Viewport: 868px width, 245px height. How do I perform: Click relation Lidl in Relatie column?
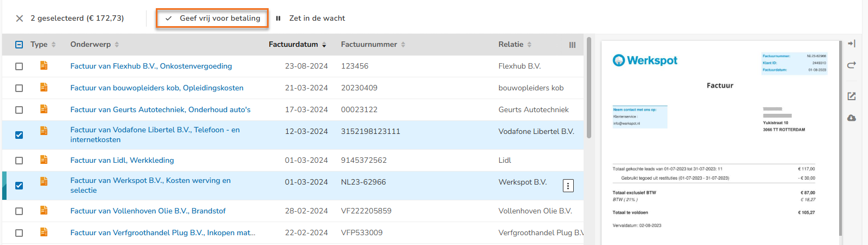pos(505,160)
